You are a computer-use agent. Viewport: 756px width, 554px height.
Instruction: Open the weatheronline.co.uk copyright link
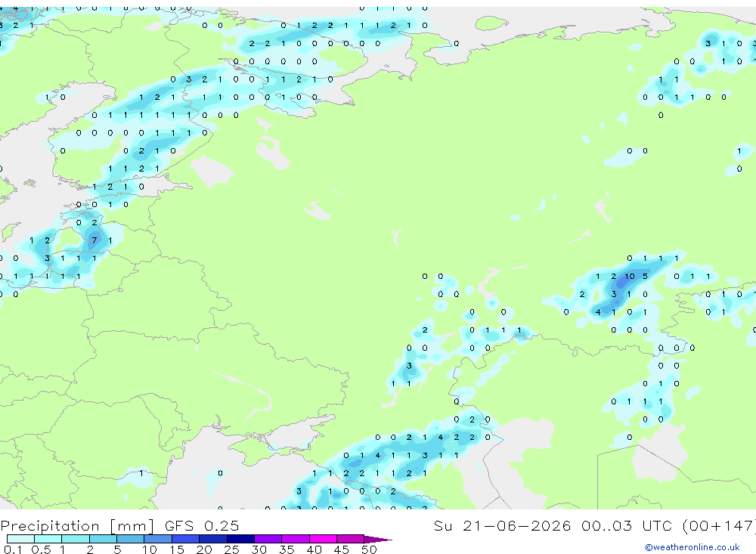(692, 547)
